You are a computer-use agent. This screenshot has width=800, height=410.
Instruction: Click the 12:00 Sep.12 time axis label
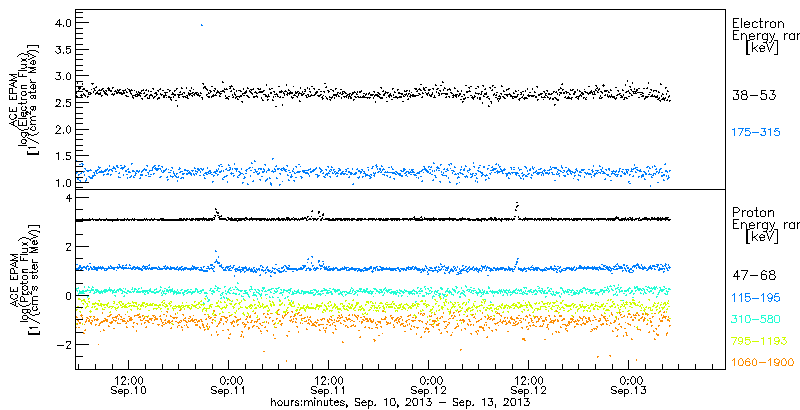point(530,386)
